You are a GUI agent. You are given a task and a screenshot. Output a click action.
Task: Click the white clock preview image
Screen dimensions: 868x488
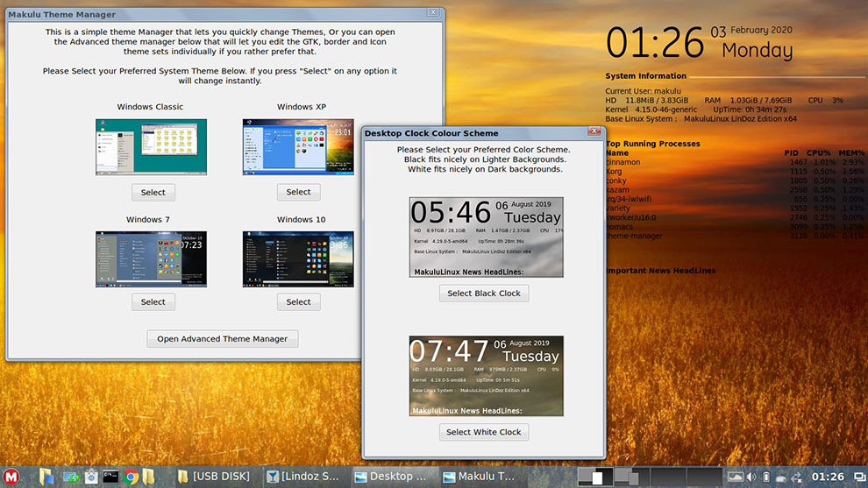point(486,376)
